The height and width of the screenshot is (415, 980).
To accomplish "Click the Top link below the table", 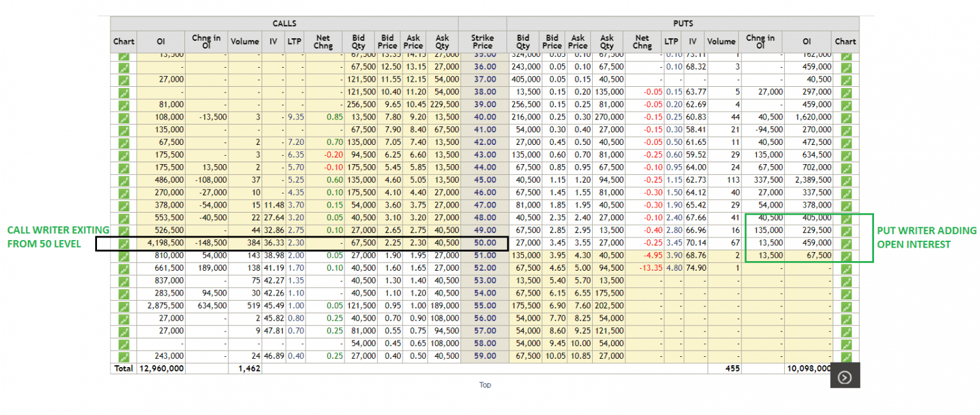I will click(x=485, y=384).
